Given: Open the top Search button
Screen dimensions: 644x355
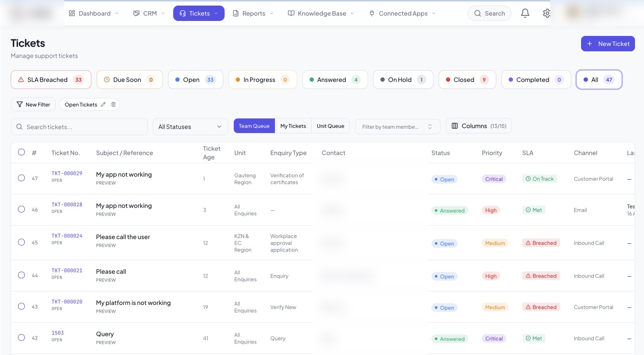Looking at the screenshot, I should tap(489, 13).
